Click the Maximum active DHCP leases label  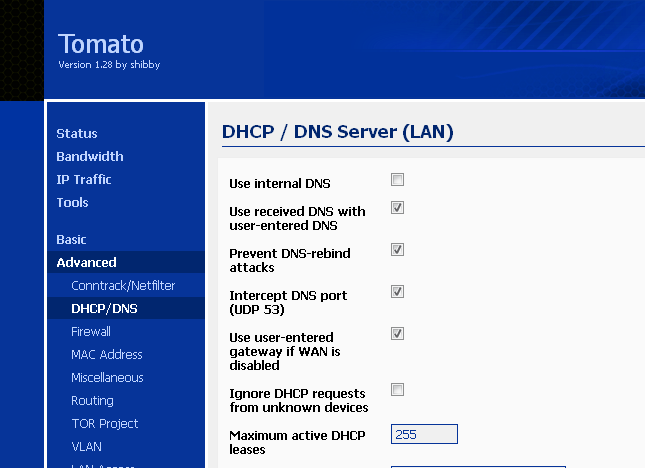[x=297, y=442]
